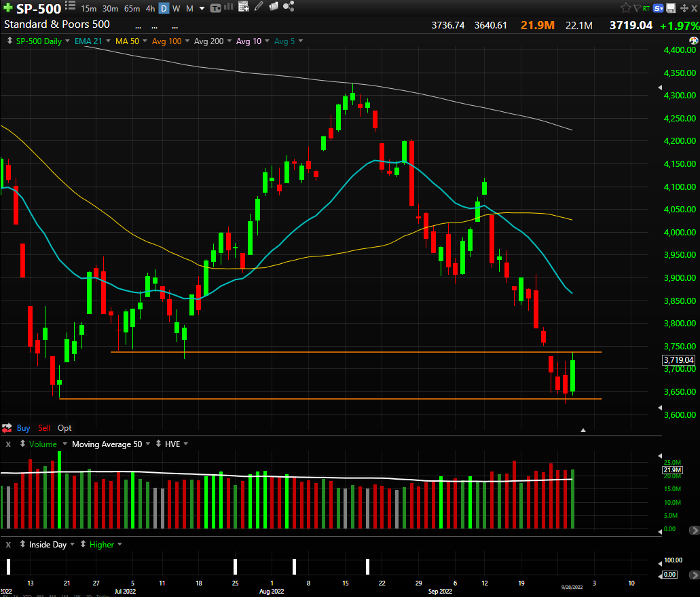Screen dimensions: 700x597
Task: Open the watchlist list icon beside SP-500
Action: click(x=70, y=5)
